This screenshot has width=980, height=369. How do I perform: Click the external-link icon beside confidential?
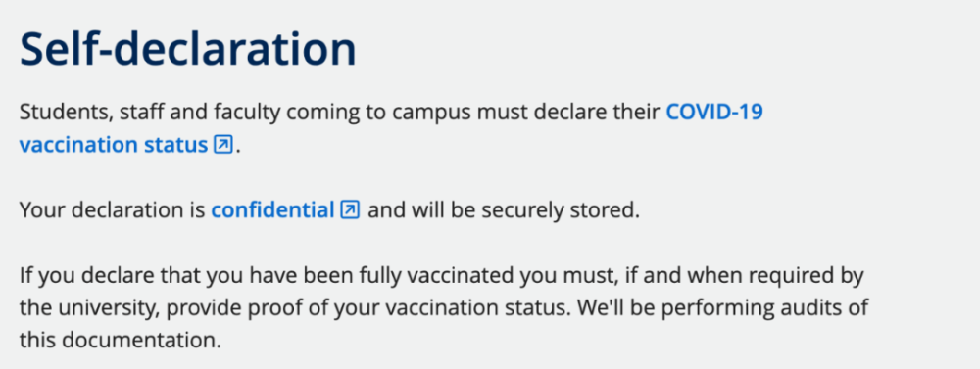[x=350, y=209]
